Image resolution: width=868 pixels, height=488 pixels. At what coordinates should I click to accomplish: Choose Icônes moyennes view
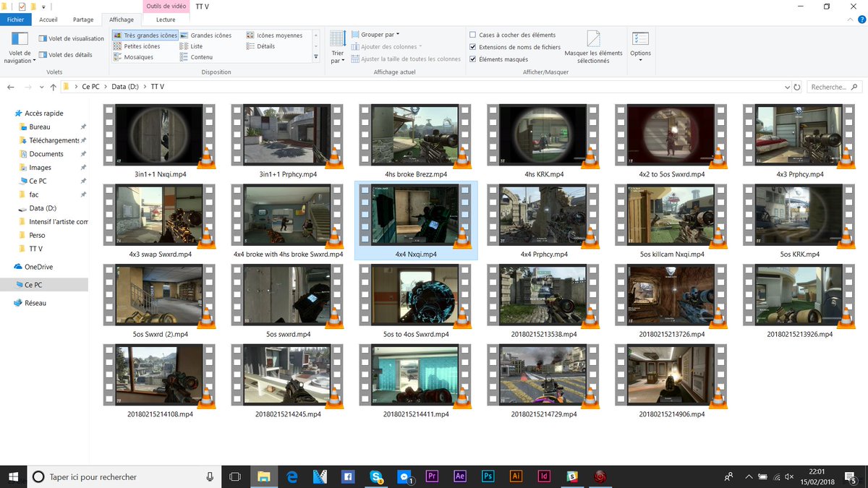275,35
